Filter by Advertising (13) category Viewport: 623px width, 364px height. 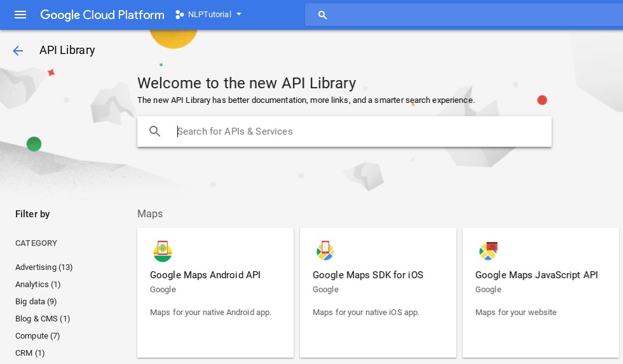click(44, 267)
